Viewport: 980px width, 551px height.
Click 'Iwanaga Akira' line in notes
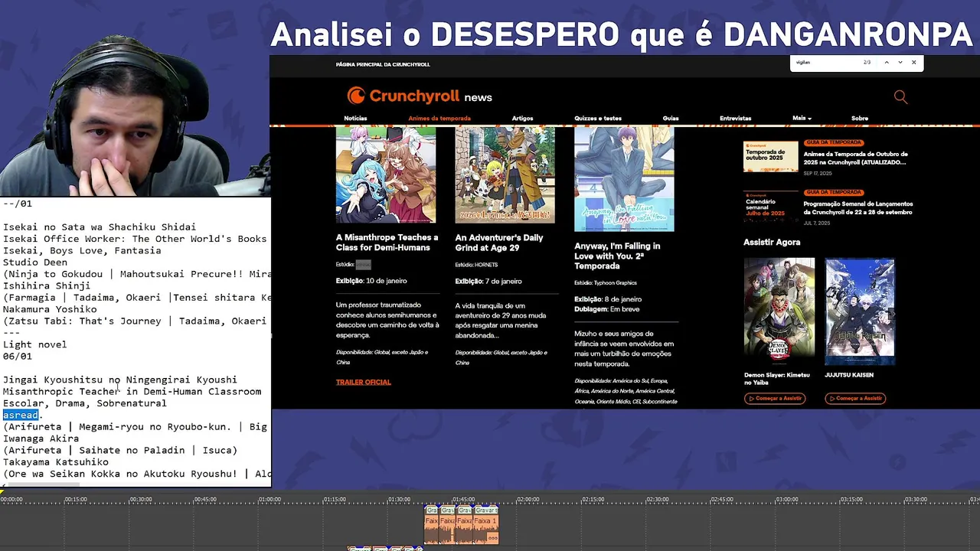(x=41, y=439)
